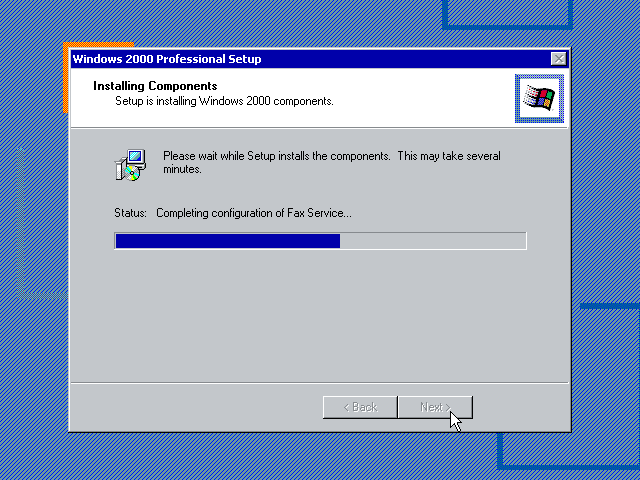Click the 'Setup is installing Windows 2000 components' subtitle
Viewport: 640px width, 480px height.
pos(224,101)
